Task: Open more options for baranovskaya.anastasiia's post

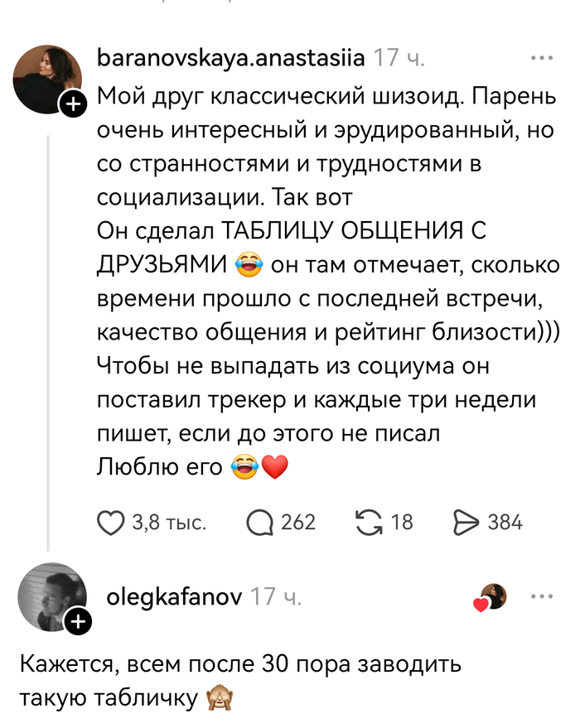Action: tap(541, 59)
